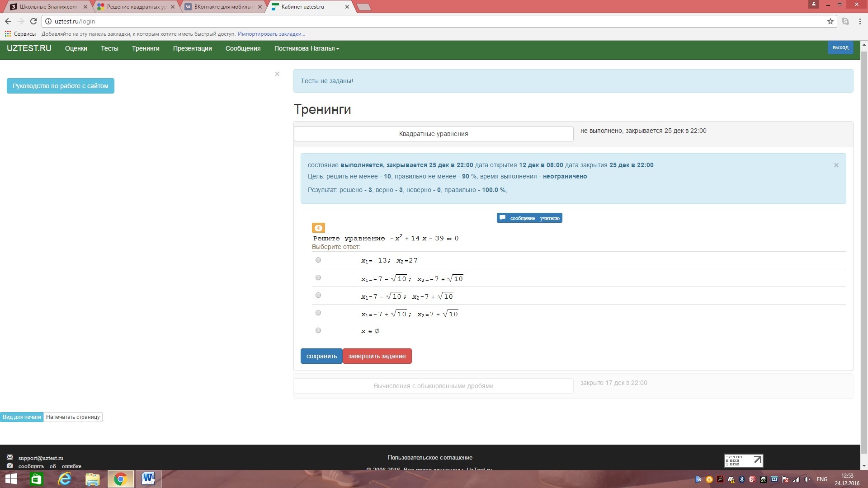The image size is (868, 488).
Task: Open Microsoft Word from the taskbar
Action: tap(148, 479)
